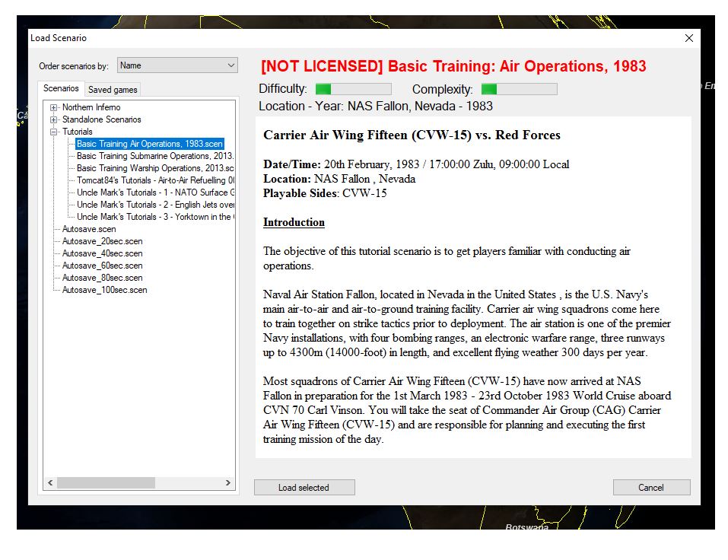Expand the Northern Inferno folder
728x560 pixels.
54,107
